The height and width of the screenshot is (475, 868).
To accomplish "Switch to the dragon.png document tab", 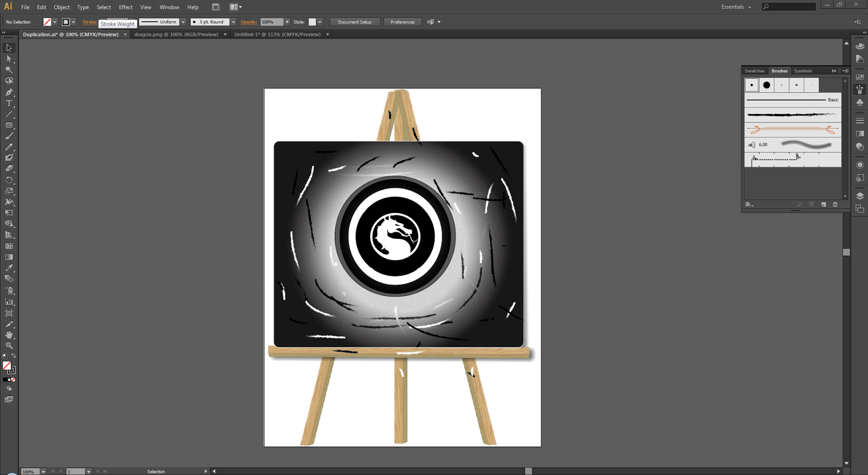I will (x=176, y=34).
